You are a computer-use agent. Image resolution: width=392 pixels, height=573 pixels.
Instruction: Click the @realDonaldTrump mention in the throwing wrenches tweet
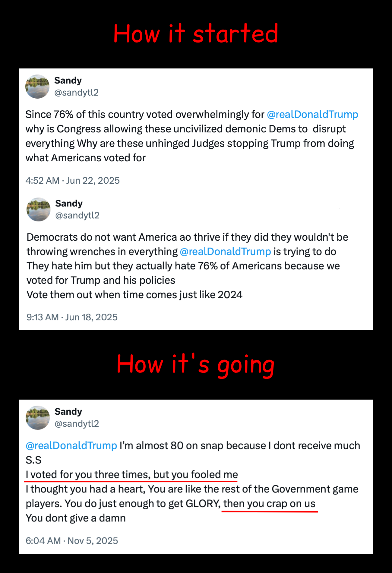(225, 252)
